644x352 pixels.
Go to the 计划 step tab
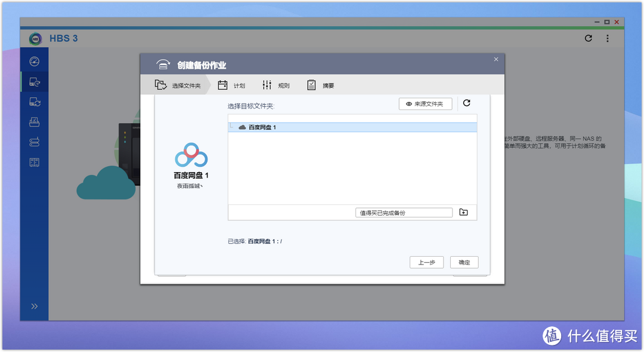tap(231, 85)
